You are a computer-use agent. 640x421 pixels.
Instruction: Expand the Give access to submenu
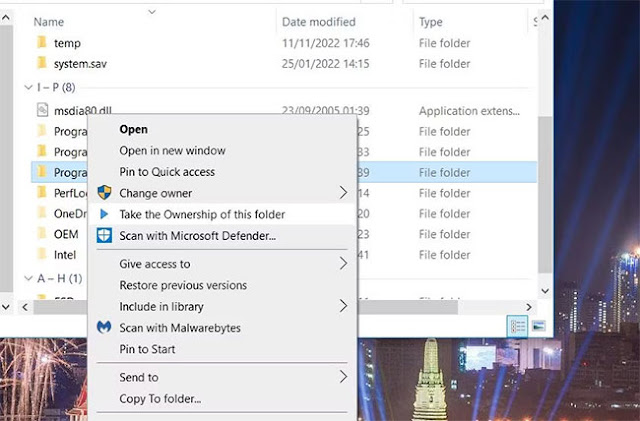click(344, 263)
